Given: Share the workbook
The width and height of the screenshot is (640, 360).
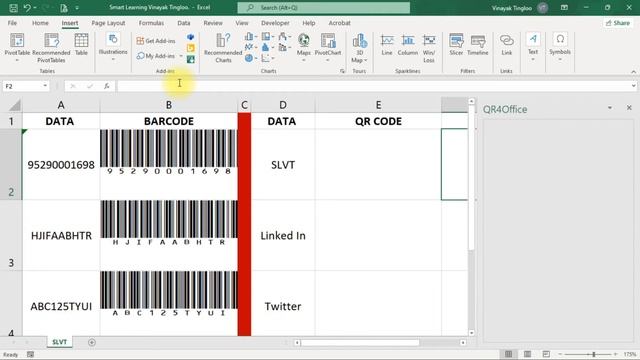Looking at the screenshot, I should (618, 23).
